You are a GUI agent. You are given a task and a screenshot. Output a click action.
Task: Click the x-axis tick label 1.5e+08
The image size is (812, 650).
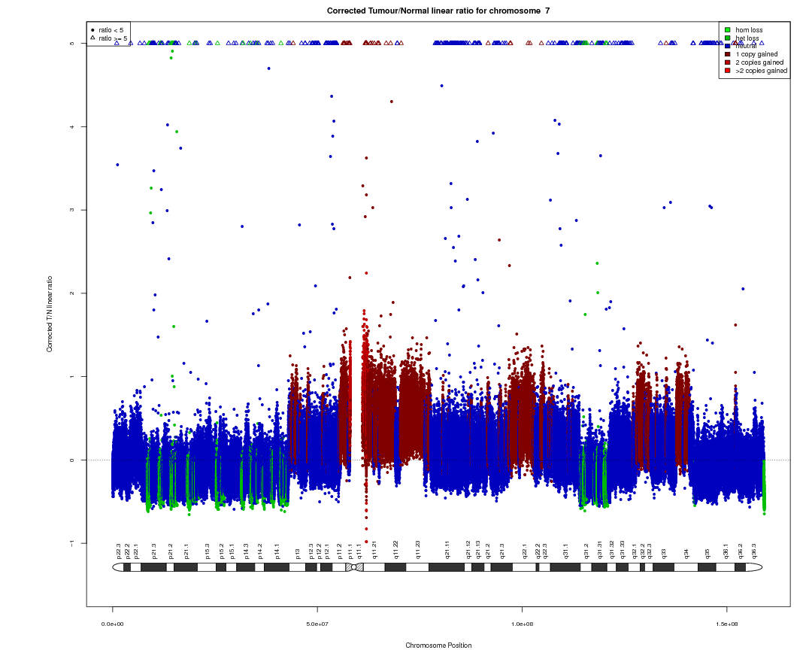[726, 624]
